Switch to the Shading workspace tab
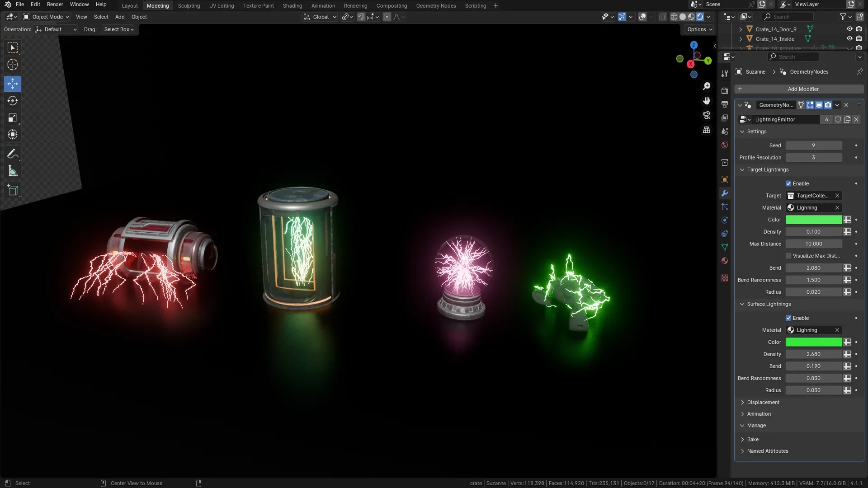Image resolution: width=868 pixels, height=488 pixels. coord(292,5)
